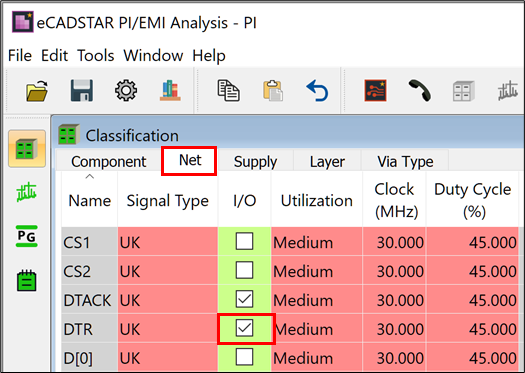Uncheck I/O checkbox for DTR

point(244,328)
